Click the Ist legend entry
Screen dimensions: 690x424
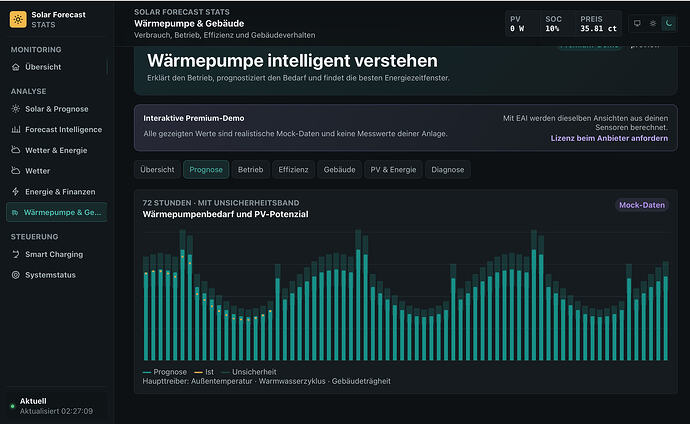pyautogui.click(x=204, y=372)
